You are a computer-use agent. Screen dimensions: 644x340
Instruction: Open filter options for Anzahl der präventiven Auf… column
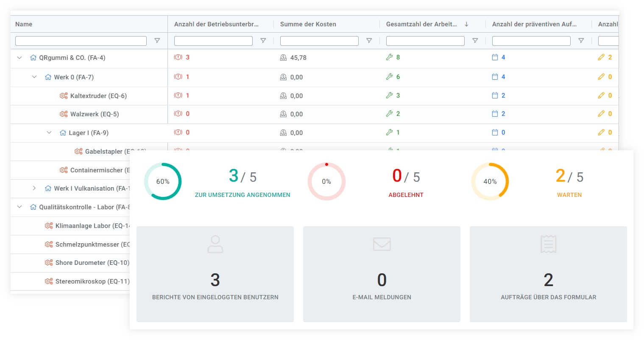point(581,41)
